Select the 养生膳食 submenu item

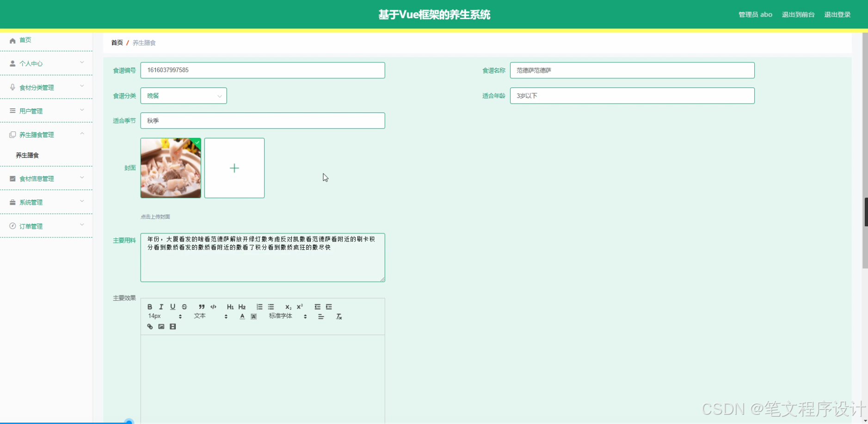[x=28, y=155]
